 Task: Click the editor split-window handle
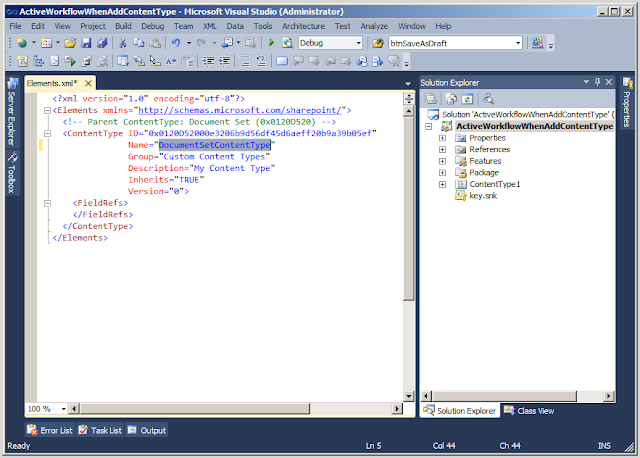(x=409, y=99)
